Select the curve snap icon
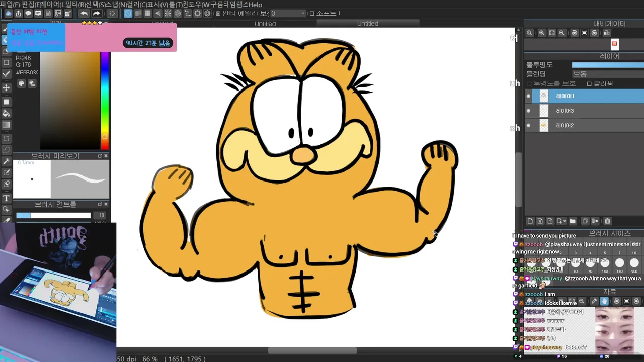The width and height of the screenshot is (644, 362). tap(188, 14)
